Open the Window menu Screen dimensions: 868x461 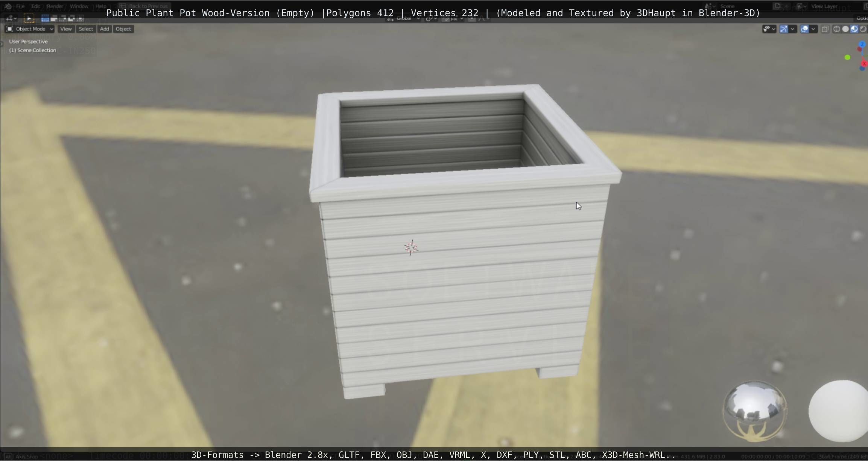[79, 6]
